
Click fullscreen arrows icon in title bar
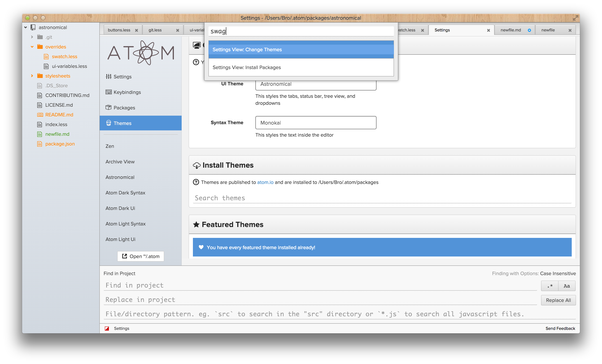click(575, 18)
